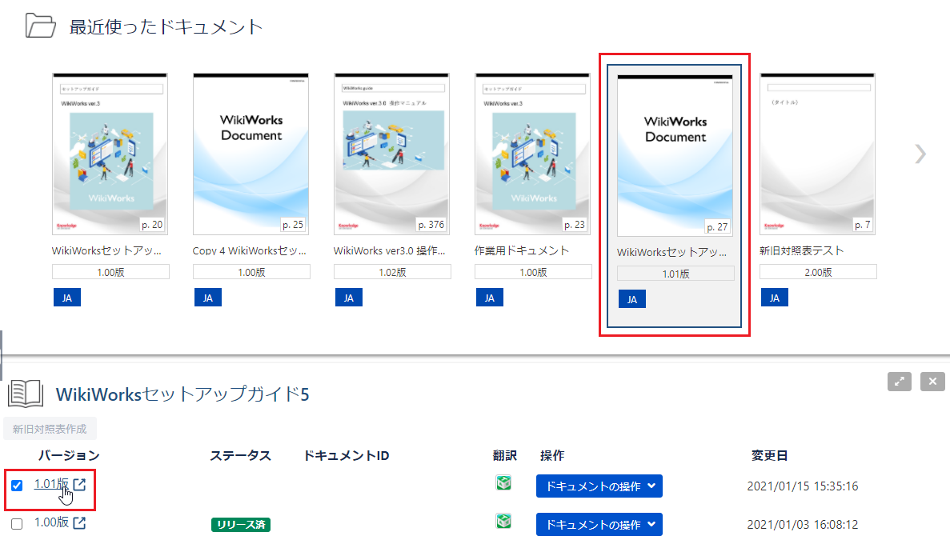Click the 新旧対照表作成 button
Viewport: 950px width, 560px height.
point(50,428)
